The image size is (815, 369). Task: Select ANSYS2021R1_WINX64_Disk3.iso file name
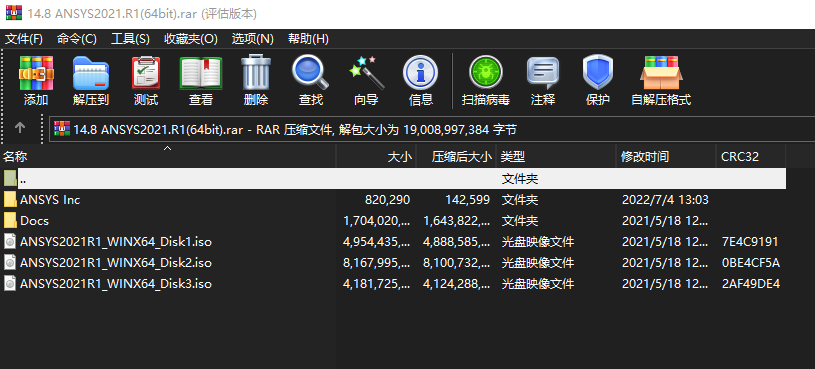pyautogui.click(x=116, y=284)
